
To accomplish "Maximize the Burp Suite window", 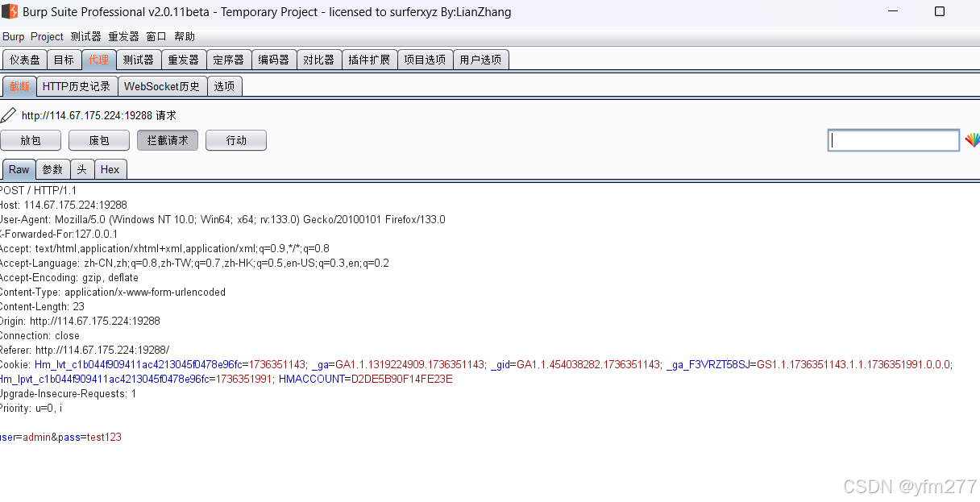I will point(940,11).
